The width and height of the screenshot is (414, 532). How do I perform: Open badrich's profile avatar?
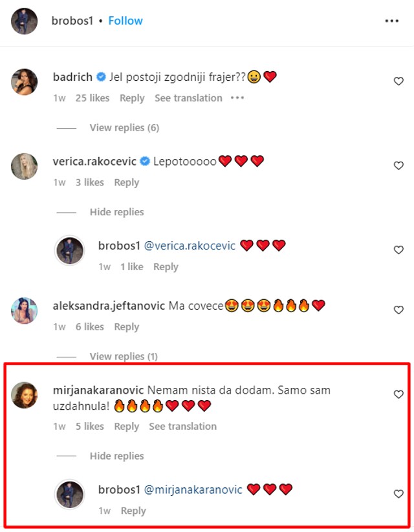pyautogui.click(x=25, y=81)
